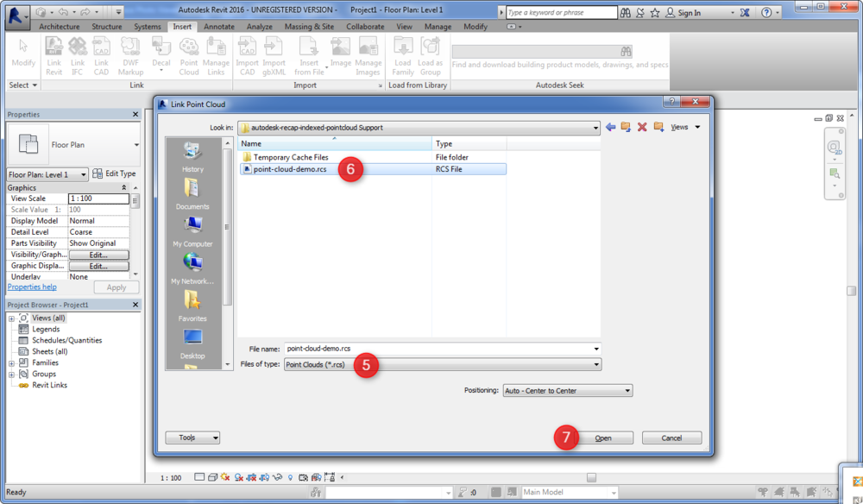
Task: Click the Decal ribbon tool
Action: pyautogui.click(x=161, y=55)
